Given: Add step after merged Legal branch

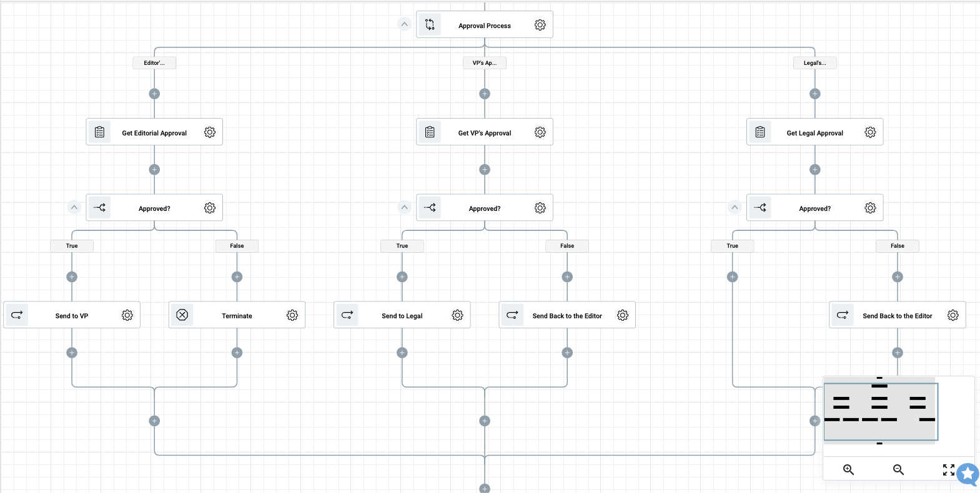Looking at the screenshot, I should [x=815, y=421].
